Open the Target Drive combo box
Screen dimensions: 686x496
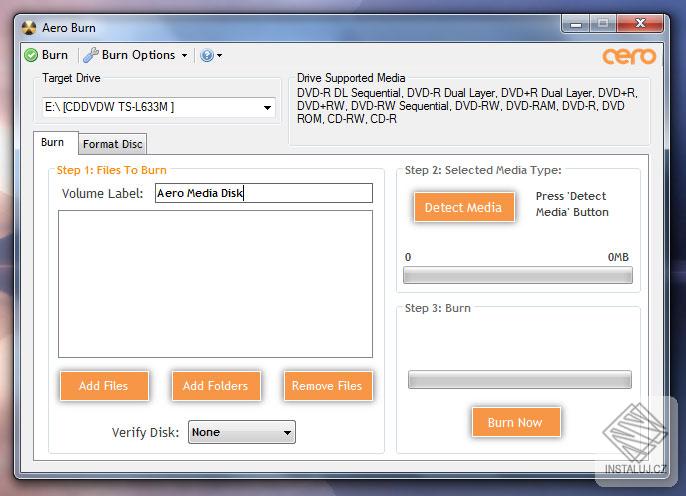point(159,107)
